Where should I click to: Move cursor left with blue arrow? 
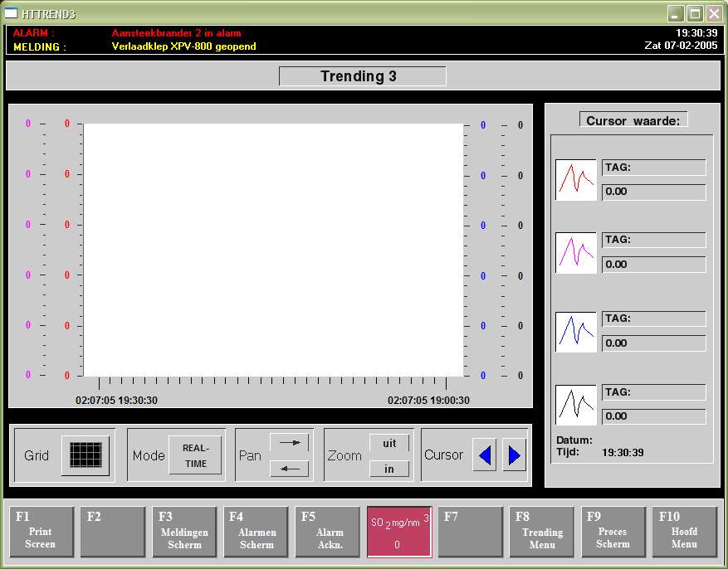coord(485,455)
